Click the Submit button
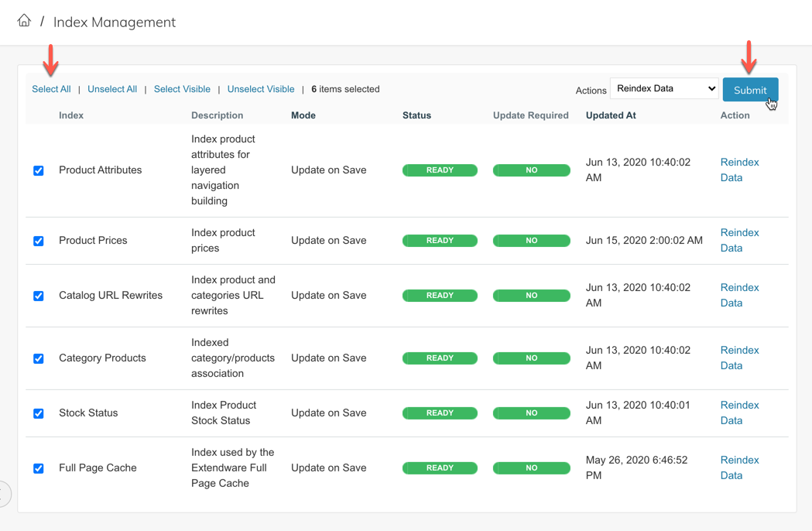This screenshot has height=531, width=812. 750,90
